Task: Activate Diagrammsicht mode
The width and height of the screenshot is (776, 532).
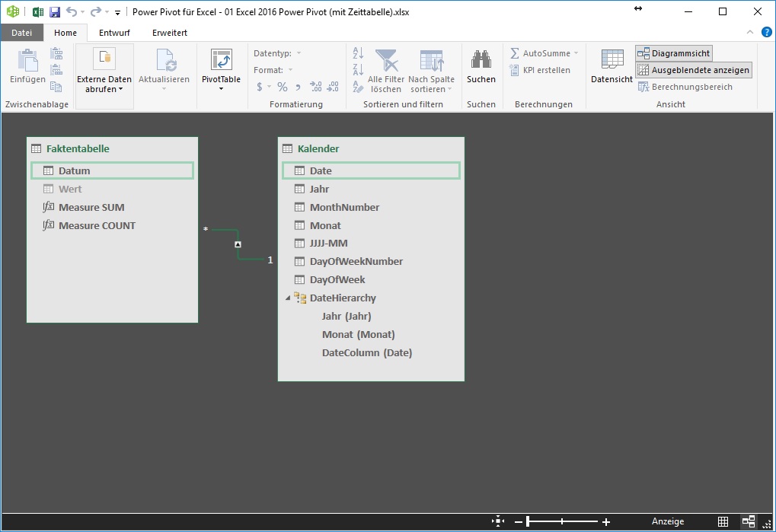Action: 673,53
